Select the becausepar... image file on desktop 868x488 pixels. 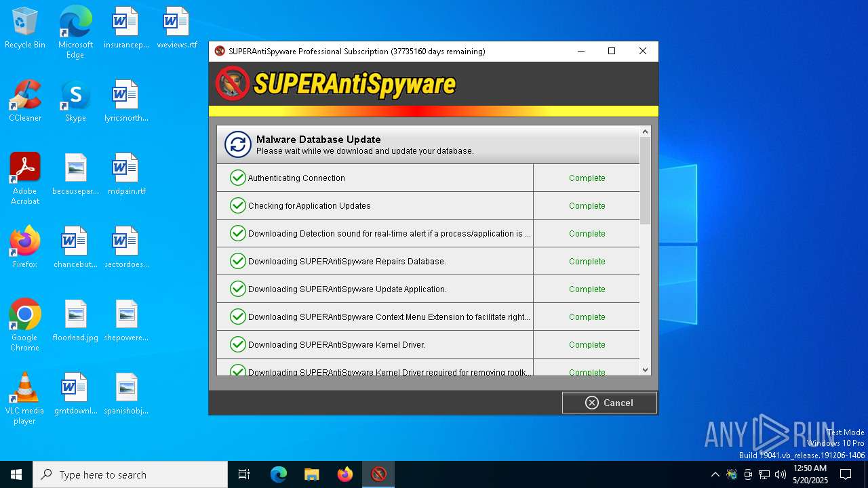pos(75,174)
